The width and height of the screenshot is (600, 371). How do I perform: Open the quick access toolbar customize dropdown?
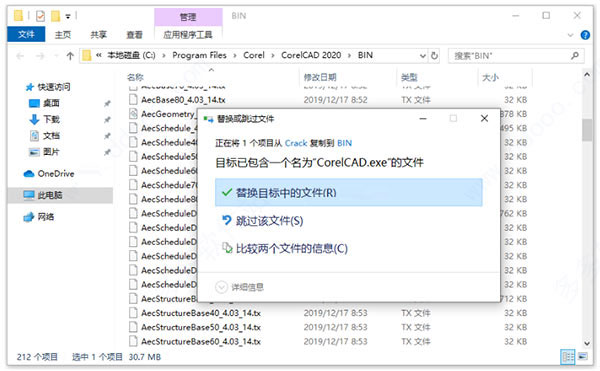68,16
